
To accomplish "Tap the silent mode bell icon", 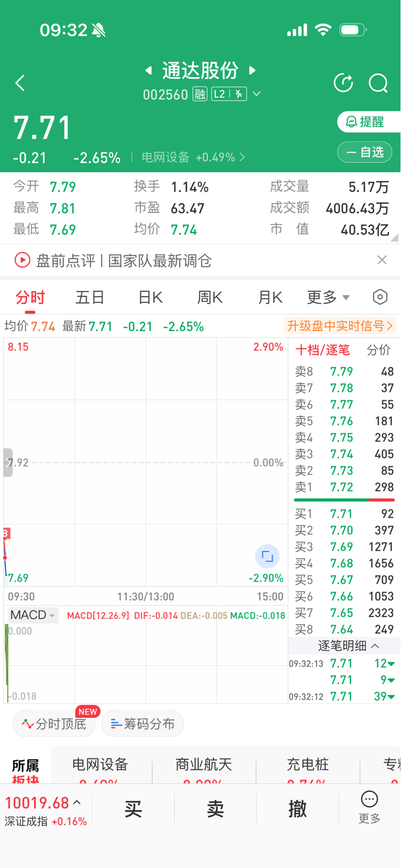I will click(x=99, y=30).
